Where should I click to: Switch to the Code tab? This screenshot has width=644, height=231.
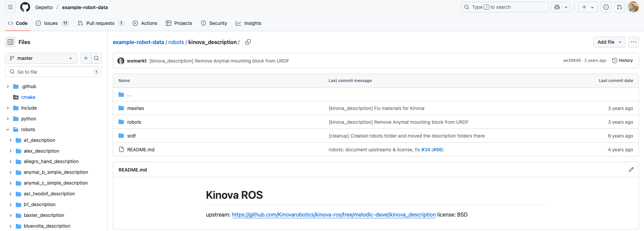(18, 23)
